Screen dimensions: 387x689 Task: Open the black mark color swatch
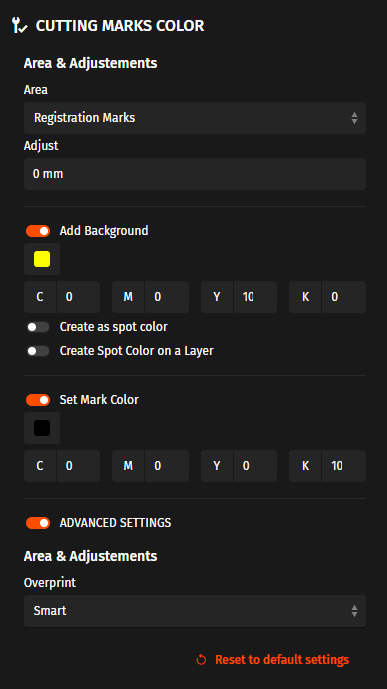(42, 428)
